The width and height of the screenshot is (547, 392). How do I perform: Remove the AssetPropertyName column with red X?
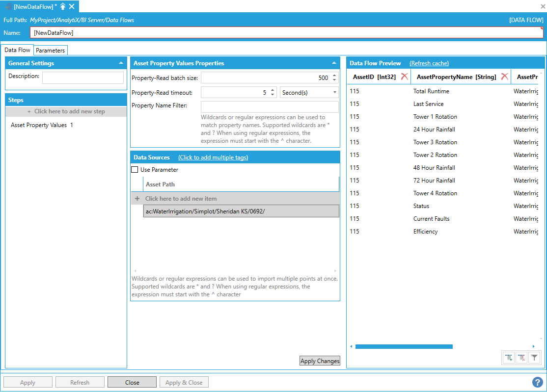click(504, 77)
